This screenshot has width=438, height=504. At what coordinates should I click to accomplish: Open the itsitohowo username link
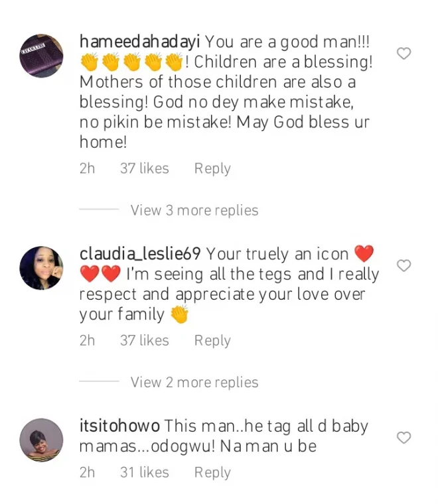pyautogui.click(x=119, y=426)
